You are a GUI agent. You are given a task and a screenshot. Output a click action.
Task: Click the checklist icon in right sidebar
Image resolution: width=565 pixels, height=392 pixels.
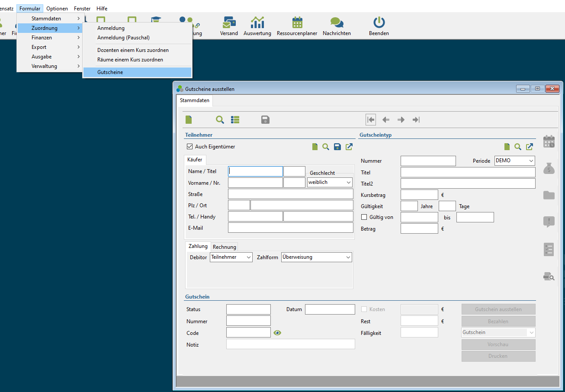point(549,249)
